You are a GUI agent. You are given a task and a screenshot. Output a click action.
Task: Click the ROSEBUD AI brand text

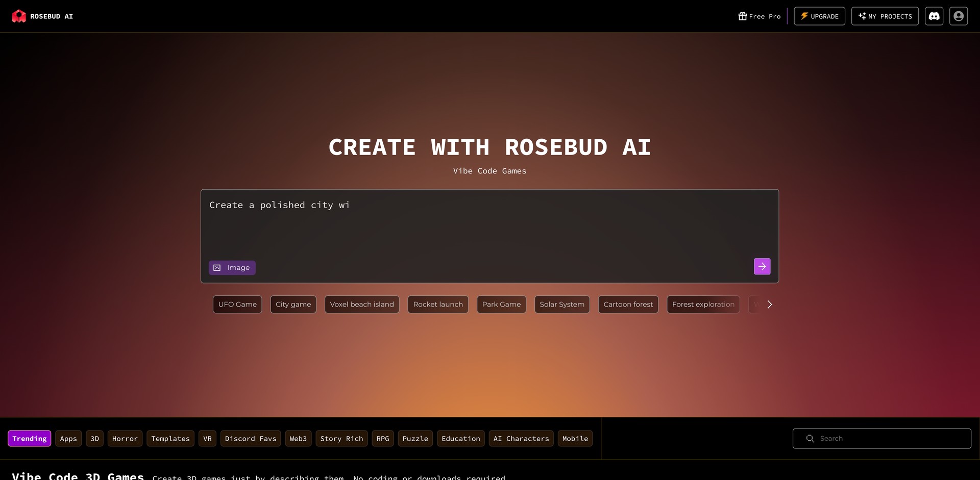pos(52,16)
